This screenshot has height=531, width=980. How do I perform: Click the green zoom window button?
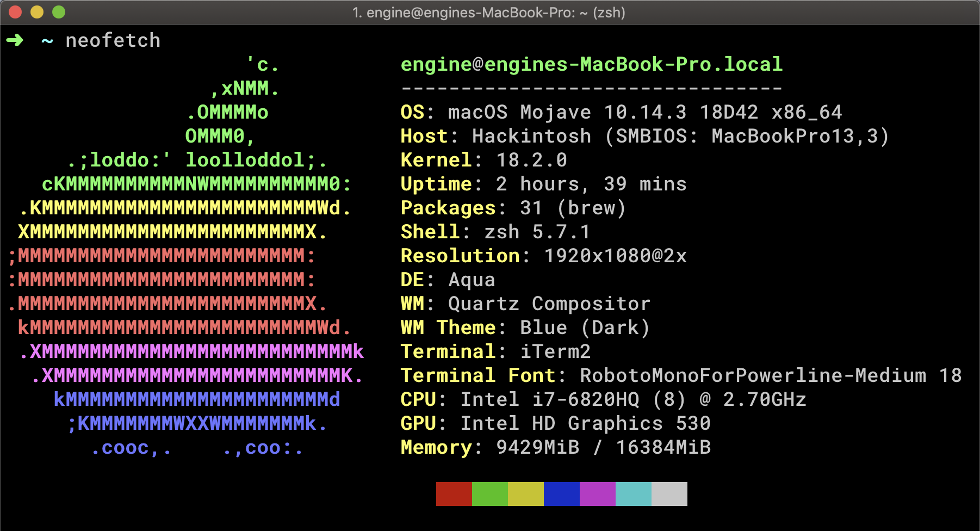[x=59, y=12]
